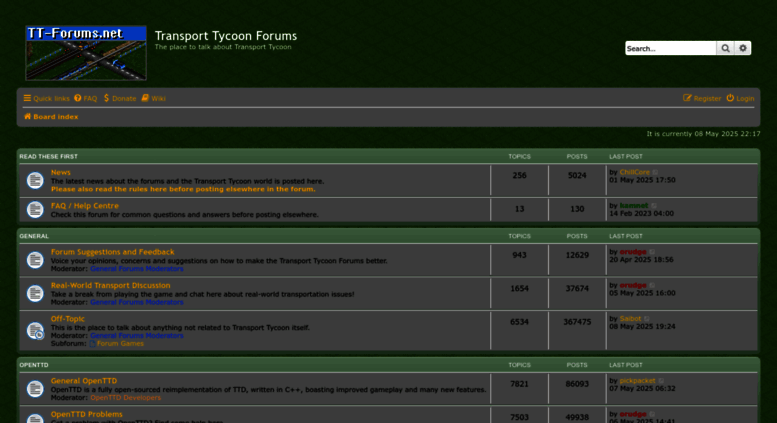Open Saibot's profile link
The width and height of the screenshot is (777, 423).
pyautogui.click(x=630, y=318)
